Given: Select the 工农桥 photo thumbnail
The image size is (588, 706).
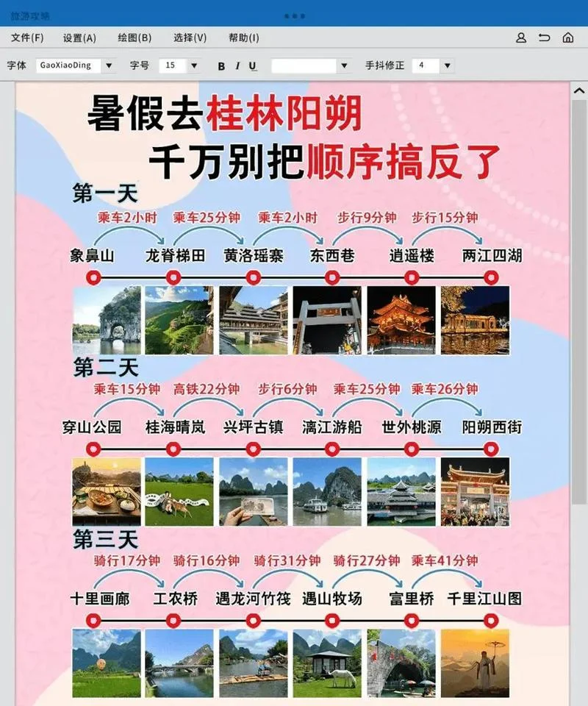Looking at the screenshot, I should 179,663.
